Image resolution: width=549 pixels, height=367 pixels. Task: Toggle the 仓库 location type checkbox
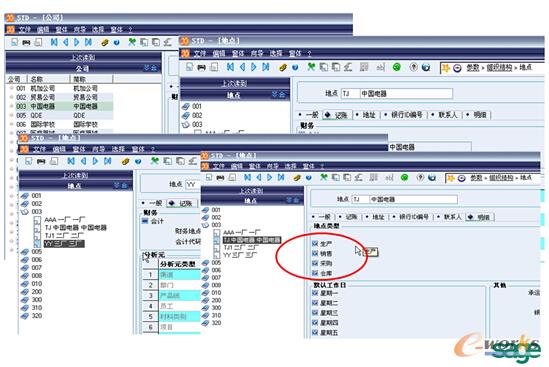coord(315,273)
